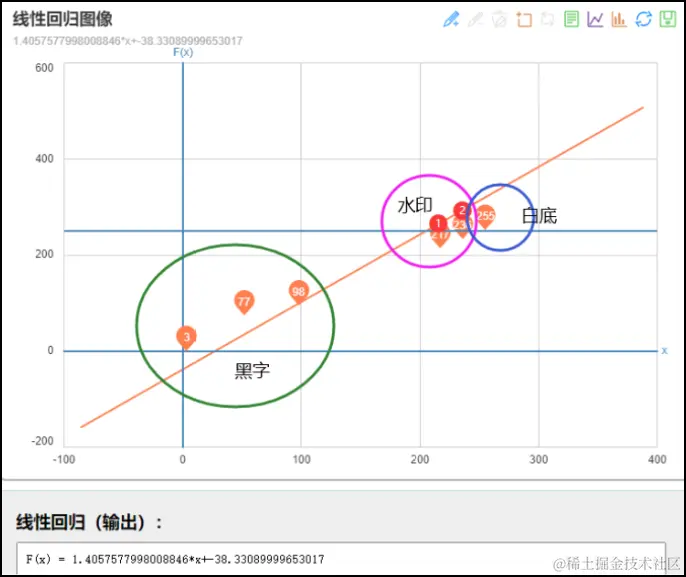Click the x-axis label -100
This screenshot has width=686, height=577.
coord(64,460)
